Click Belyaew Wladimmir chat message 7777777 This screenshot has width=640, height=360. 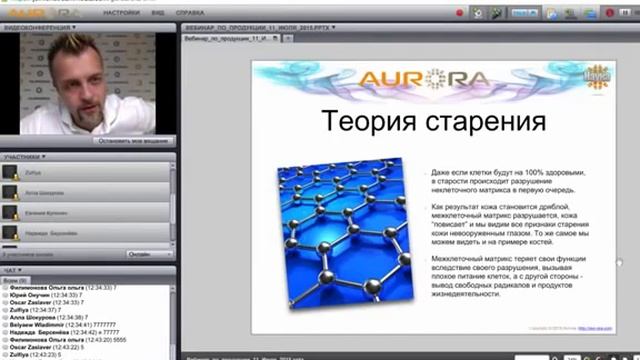point(62,325)
